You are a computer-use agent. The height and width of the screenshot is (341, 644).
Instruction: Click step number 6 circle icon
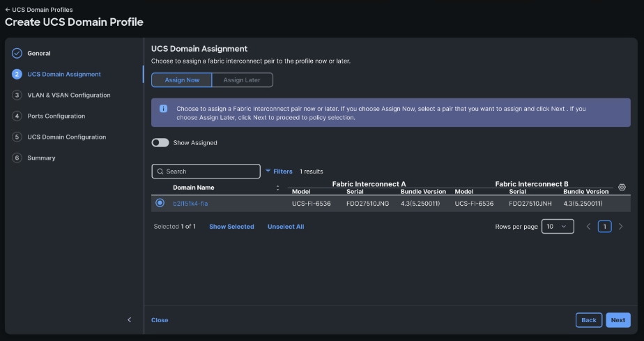[17, 158]
